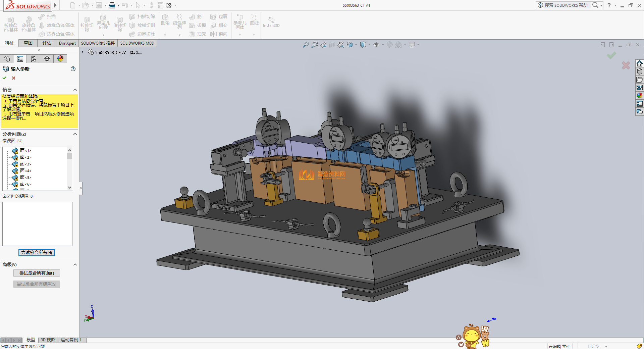Open the Options gear icon
This screenshot has height=349, width=644.
[x=169, y=5]
